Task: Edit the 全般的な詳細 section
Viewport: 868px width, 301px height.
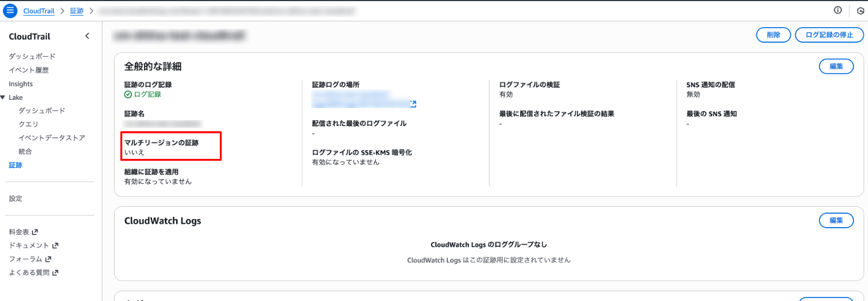Action: click(x=836, y=66)
